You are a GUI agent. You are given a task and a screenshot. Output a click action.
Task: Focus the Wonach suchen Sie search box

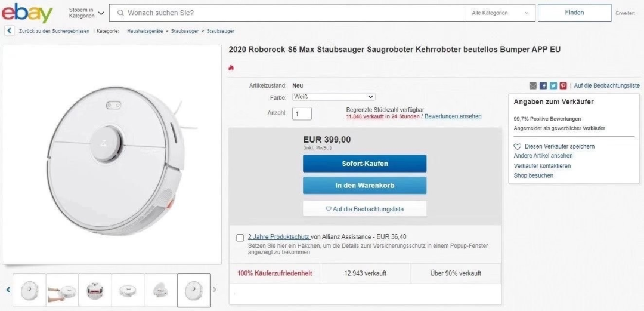coord(292,13)
